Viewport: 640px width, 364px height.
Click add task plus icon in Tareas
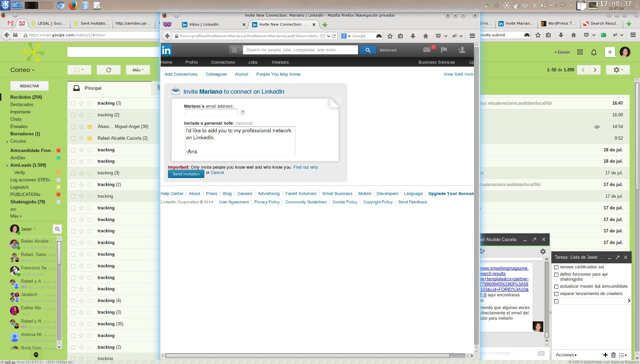coord(605,355)
